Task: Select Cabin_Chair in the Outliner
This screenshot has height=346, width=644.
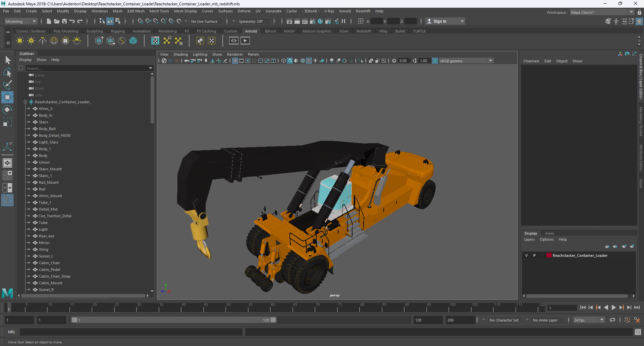Action: (49, 263)
